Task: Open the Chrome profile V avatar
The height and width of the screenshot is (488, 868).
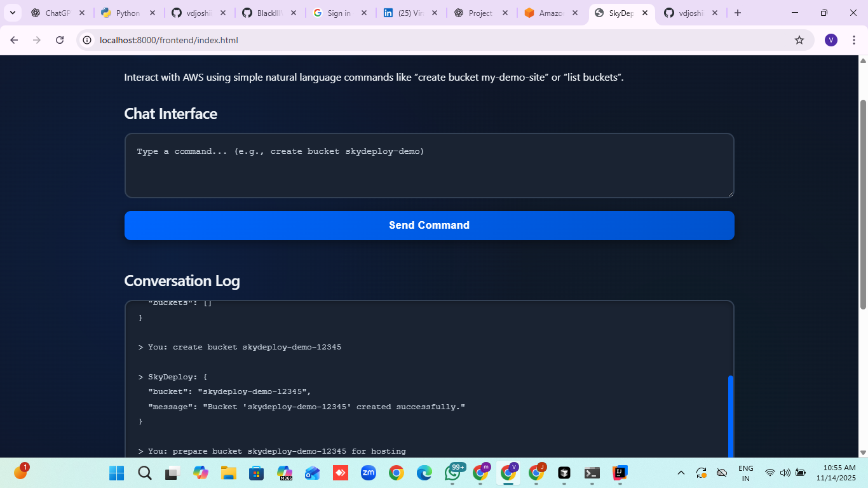Action: click(831, 40)
